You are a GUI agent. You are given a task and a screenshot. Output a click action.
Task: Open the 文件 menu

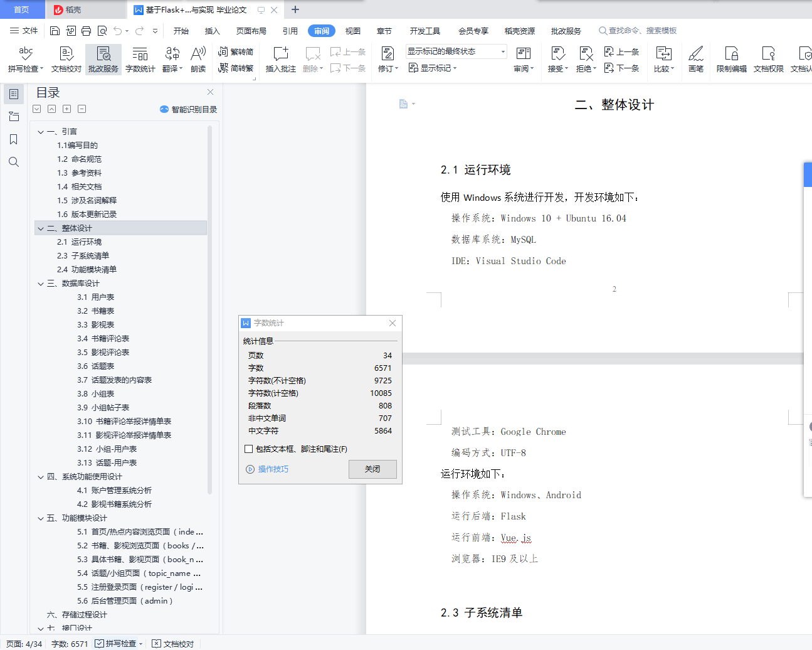click(24, 31)
